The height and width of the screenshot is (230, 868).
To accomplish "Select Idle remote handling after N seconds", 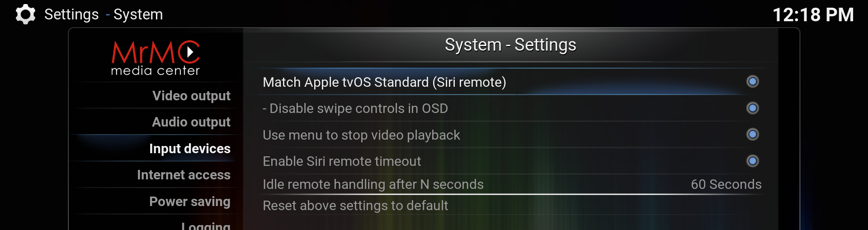I will [x=373, y=184].
